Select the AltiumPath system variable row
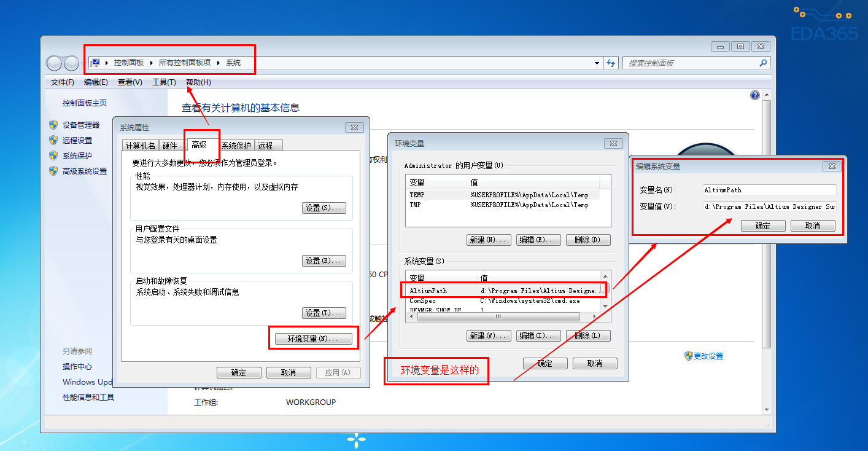This screenshot has width=868, height=451. pos(503,291)
